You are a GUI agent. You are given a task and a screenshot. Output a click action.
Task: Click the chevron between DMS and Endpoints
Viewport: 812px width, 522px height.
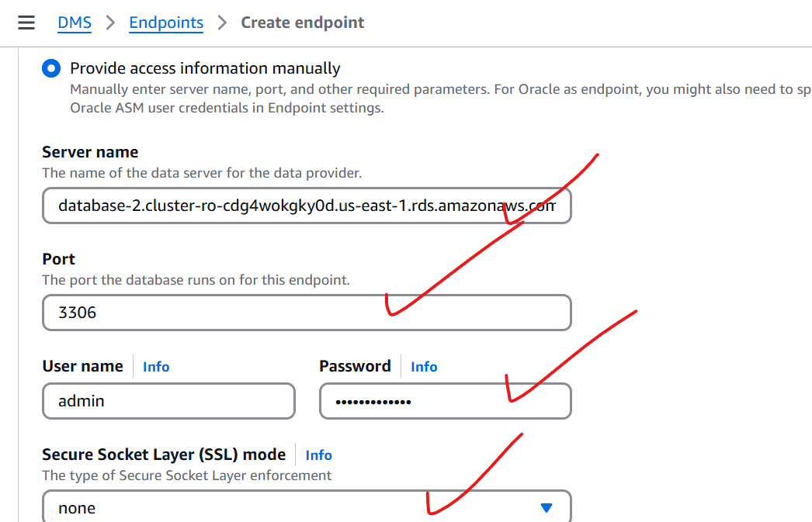[110, 22]
